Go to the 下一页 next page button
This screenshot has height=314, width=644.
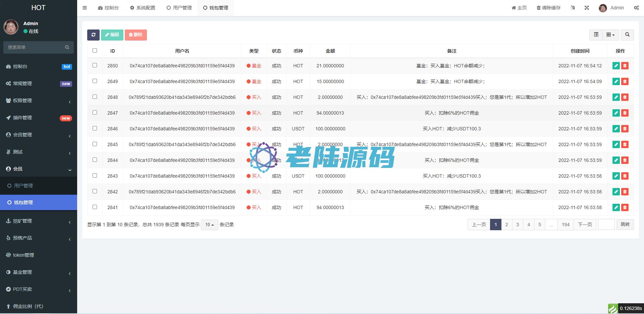click(585, 225)
